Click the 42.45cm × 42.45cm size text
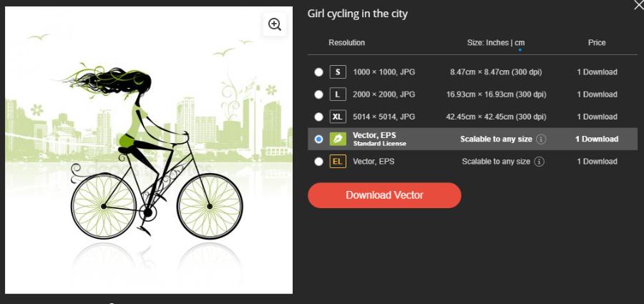The height and width of the screenshot is (304, 644). pyautogui.click(x=497, y=117)
